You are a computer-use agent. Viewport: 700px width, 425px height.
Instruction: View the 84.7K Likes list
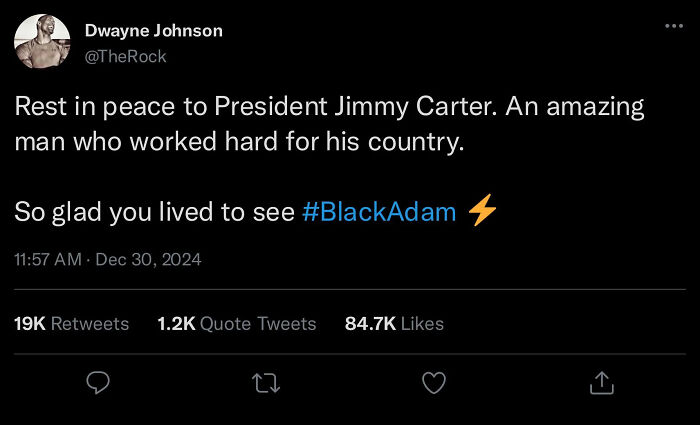pyautogui.click(x=394, y=324)
